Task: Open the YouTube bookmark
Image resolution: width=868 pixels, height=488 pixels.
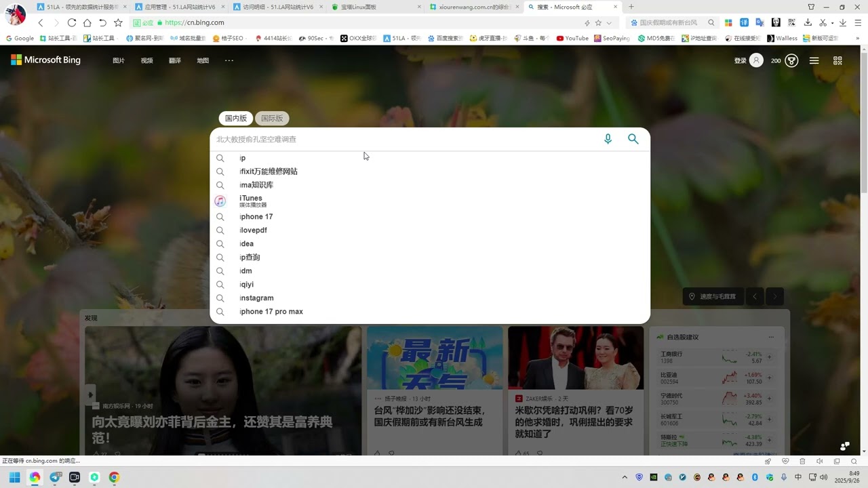Action: [572, 39]
